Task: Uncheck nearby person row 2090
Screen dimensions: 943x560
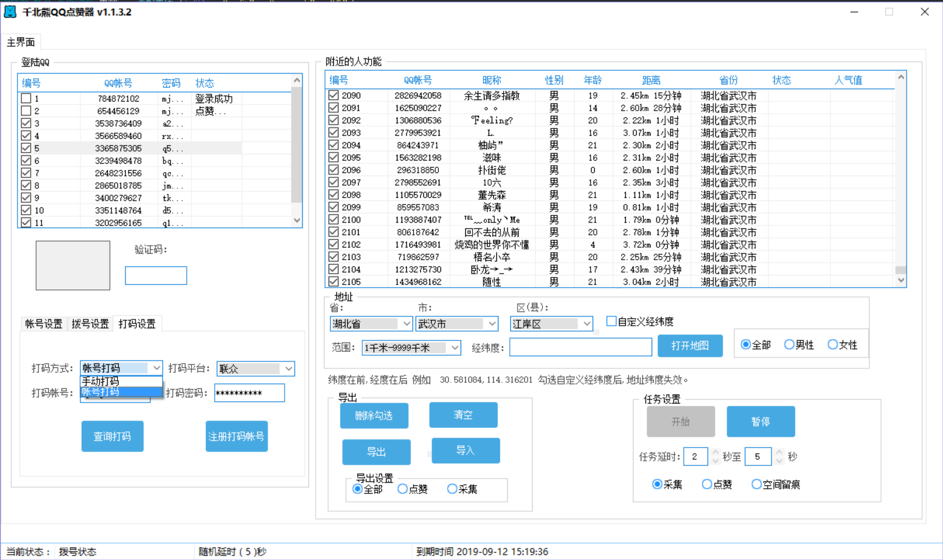Action: tap(333, 95)
